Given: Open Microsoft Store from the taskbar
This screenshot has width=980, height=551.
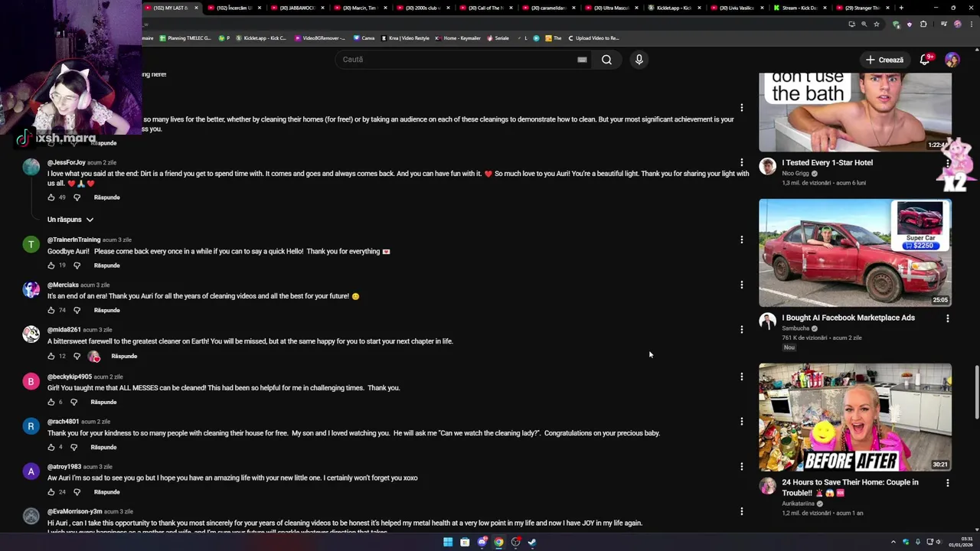Looking at the screenshot, I should 465,542.
